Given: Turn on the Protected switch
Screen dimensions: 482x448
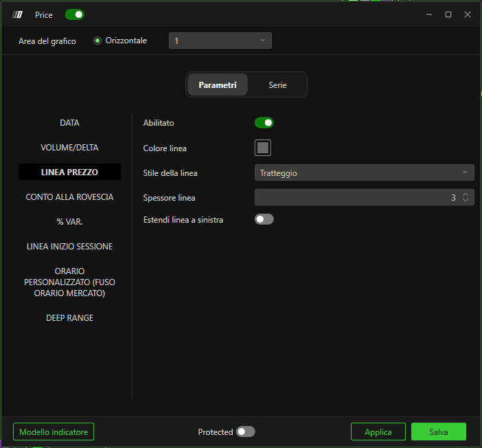Looking at the screenshot, I should [245, 432].
